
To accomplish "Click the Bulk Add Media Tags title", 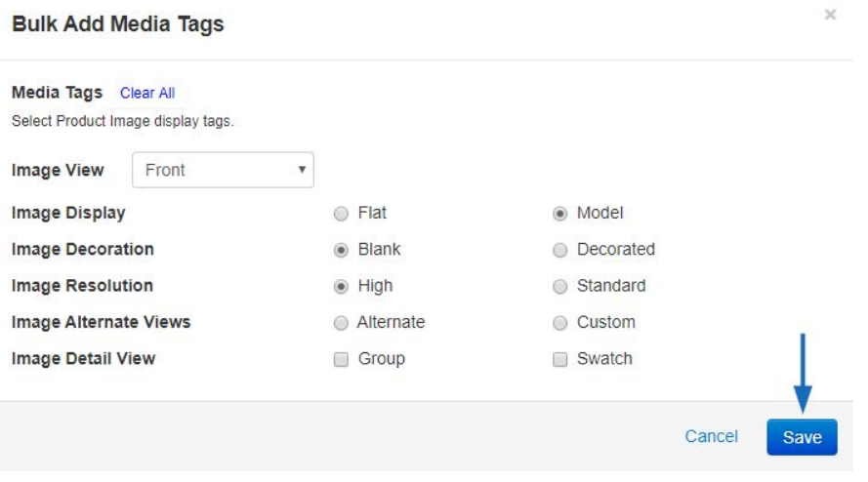I will pyautogui.click(x=118, y=24).
